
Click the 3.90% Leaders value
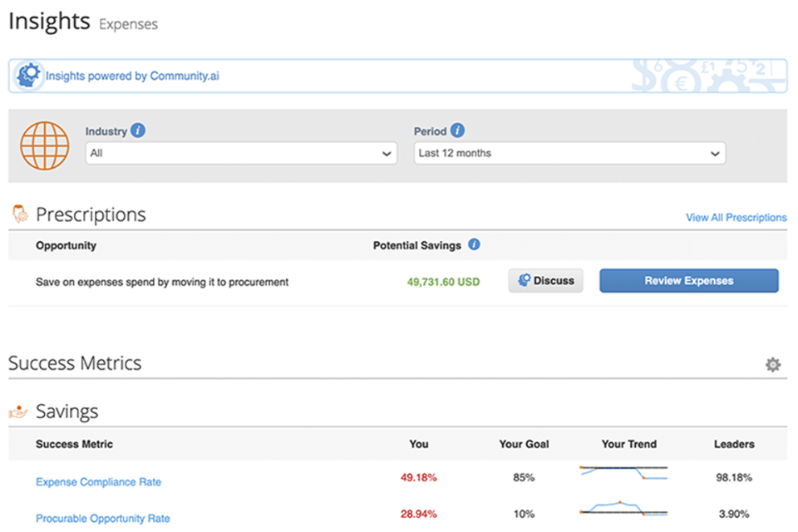[x=734, y=514]
